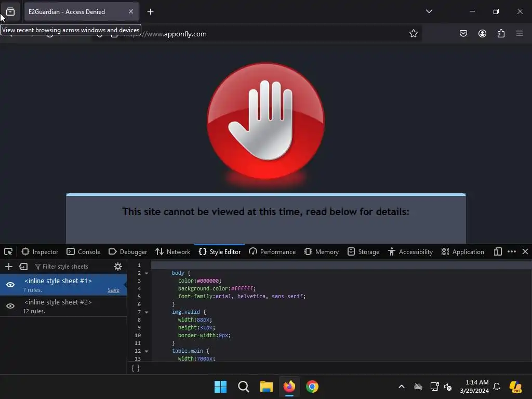Open the list all tabs chevron
This screenshot has width=532, height=399.
tap(429, 11)
